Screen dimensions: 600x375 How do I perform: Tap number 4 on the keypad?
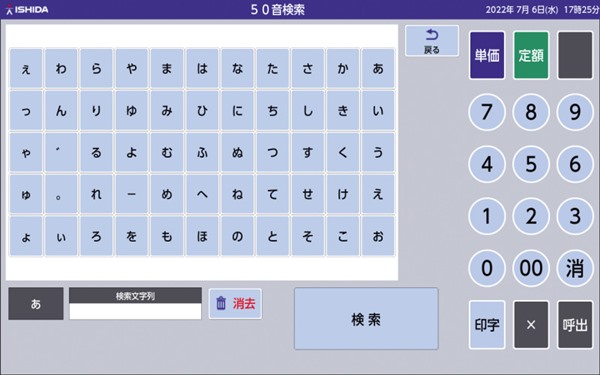(487, 164)
